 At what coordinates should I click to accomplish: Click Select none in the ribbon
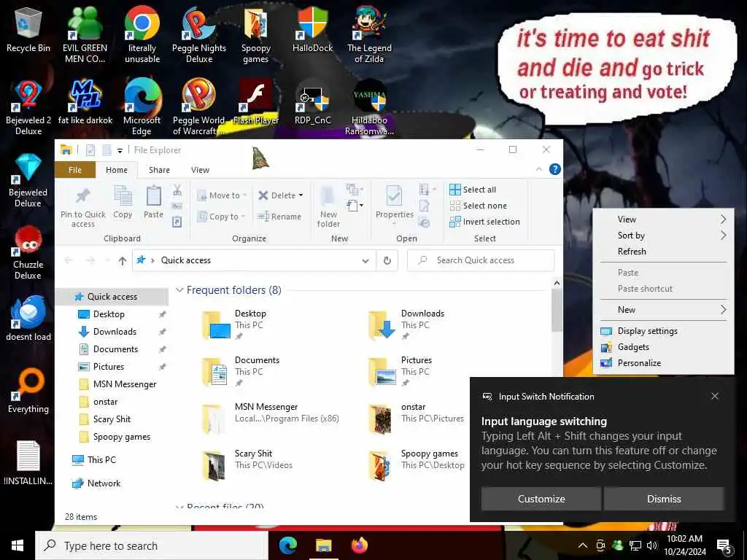click(479, 206)
